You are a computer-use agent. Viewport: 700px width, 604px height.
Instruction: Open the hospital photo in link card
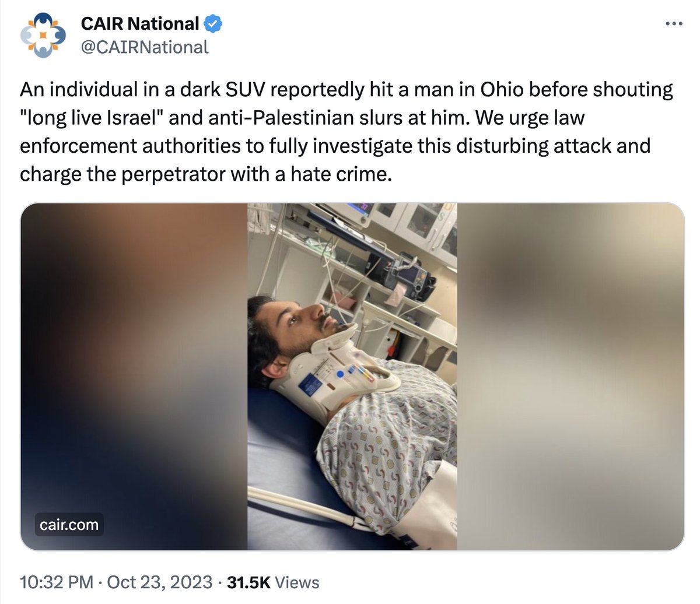352,377
